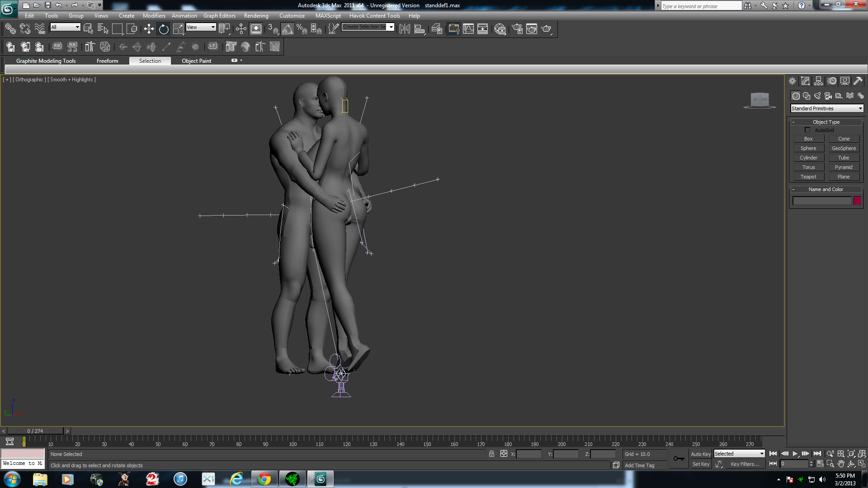Click the Mirror tool icon
This screenshot has width=868, height=488.
(405, 29)
